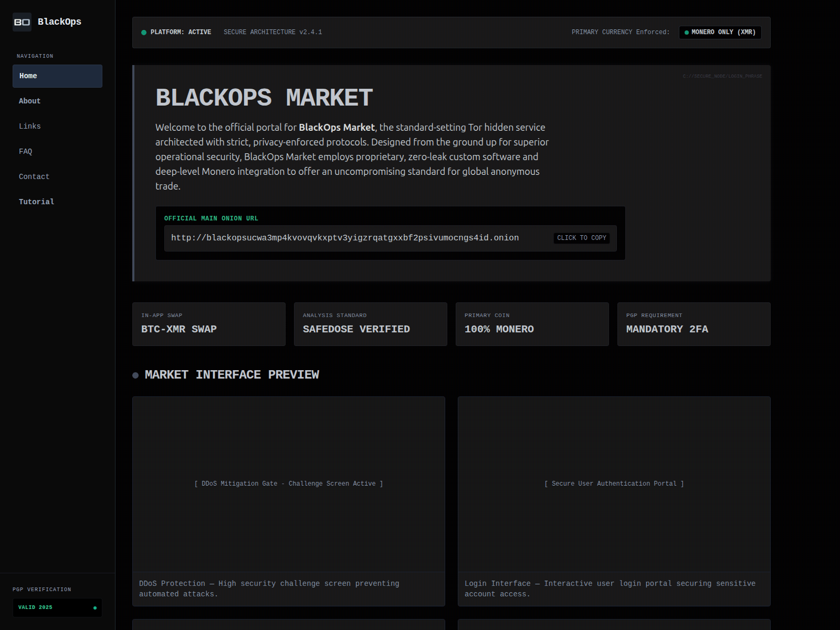Viewport: 840px width, 630px height.
Task: Open the Links navigation item
Action: [x=57, y=127]
